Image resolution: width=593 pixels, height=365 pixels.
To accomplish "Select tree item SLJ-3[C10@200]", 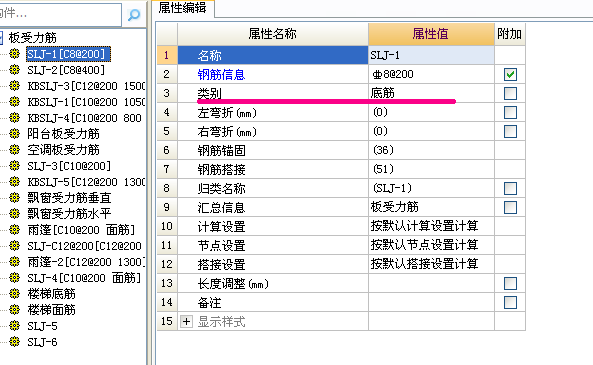I will 69,166.
